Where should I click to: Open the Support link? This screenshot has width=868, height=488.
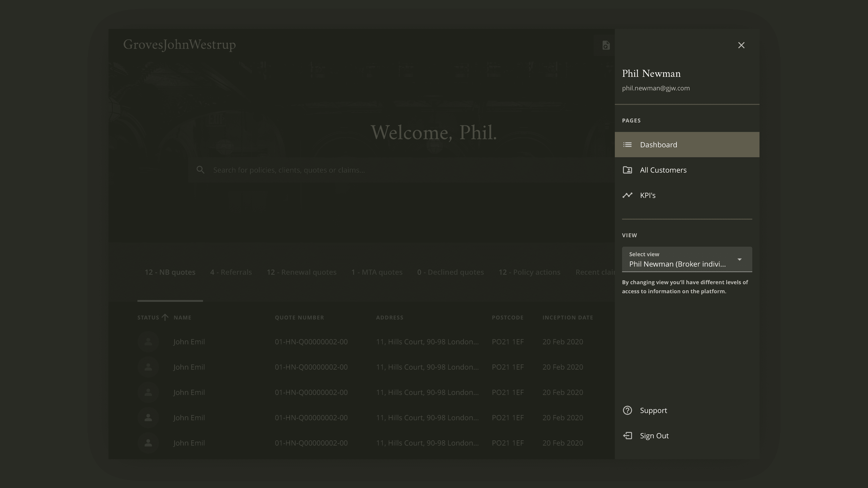point(653,410)
